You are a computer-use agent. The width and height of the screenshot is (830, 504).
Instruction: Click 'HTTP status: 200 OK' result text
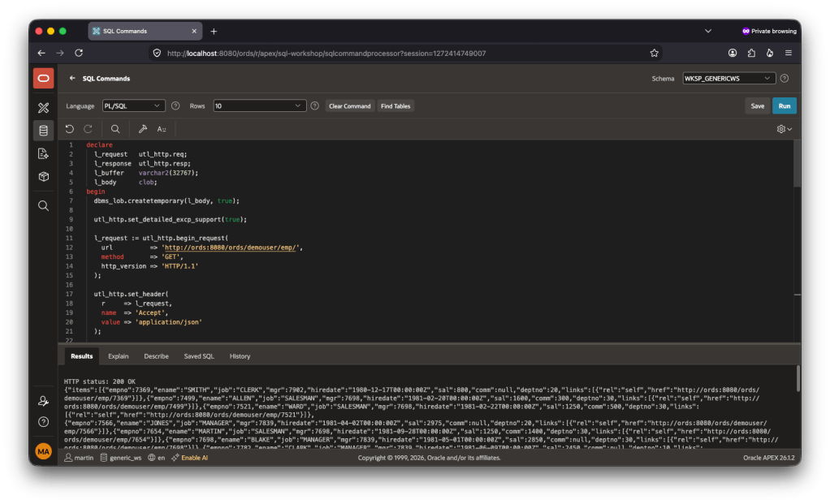[100, 381]
